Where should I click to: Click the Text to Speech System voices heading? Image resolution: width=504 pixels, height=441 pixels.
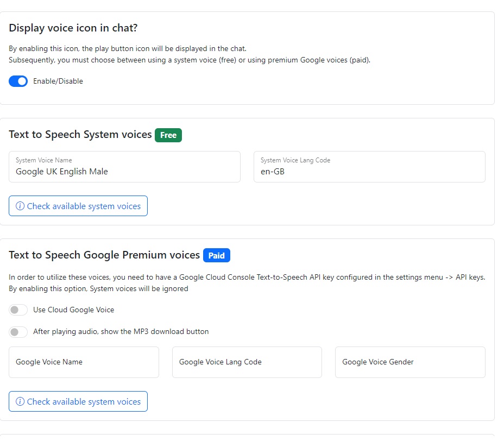click(80, 135)
